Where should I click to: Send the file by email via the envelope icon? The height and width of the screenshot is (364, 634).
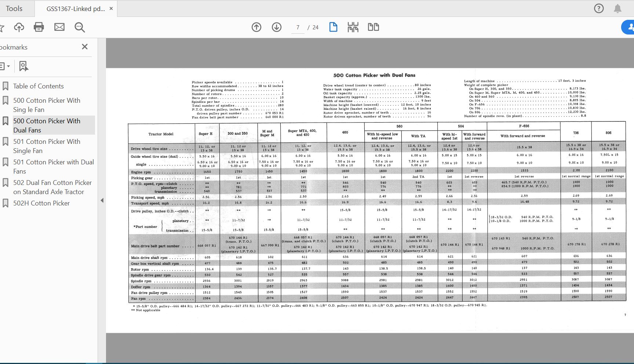coord(59,27)
